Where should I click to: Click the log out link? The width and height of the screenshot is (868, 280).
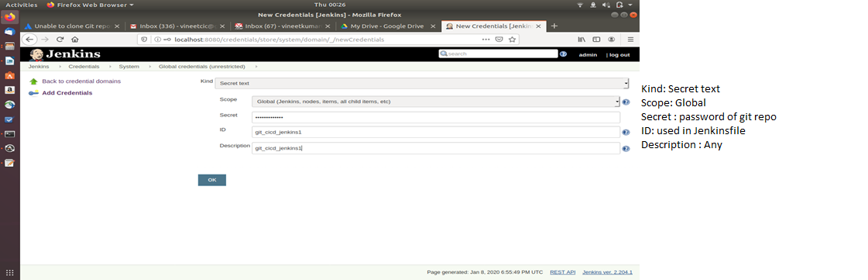point(619,55)
